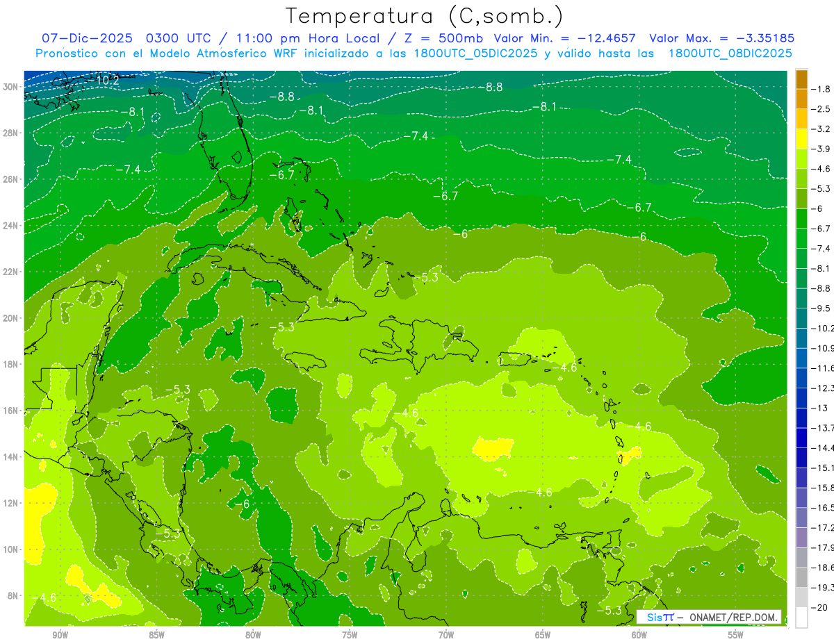Click the '-11.6' value on the color legend
Screen dimensions: 834x644
pyautogui.click(x=823, y=368)
